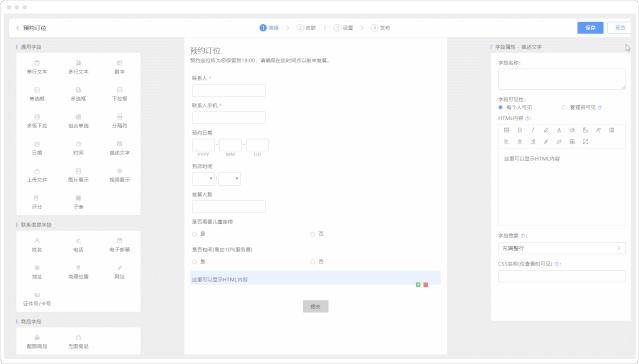Switch to step 3 设置
The width and height of the screenshot is (639, 364).
coord(343,28)
